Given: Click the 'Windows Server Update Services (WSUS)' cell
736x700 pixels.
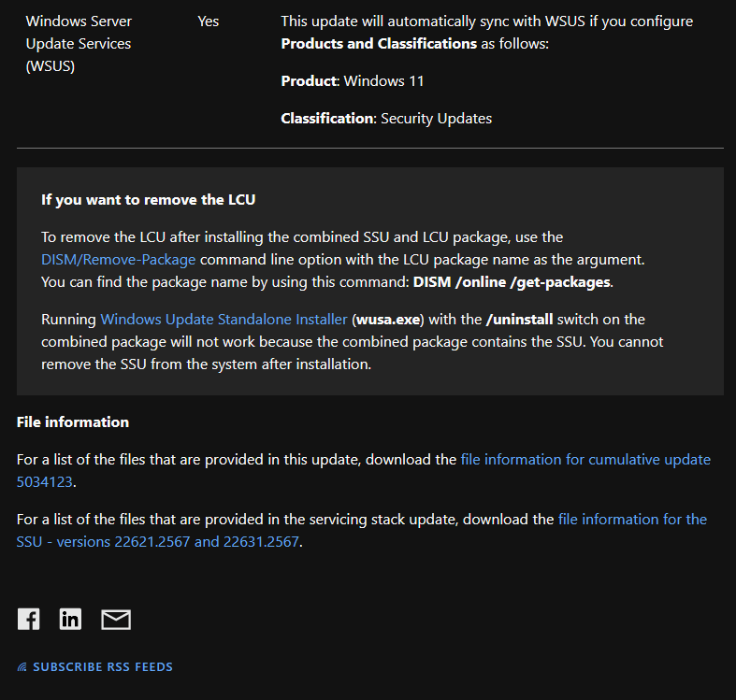Looking at the screenshot, I should (x=79, y=44).
